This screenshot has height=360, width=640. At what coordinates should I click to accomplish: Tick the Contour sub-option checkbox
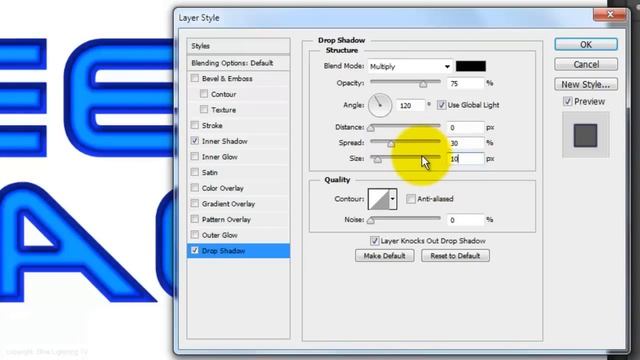[204, 94]
